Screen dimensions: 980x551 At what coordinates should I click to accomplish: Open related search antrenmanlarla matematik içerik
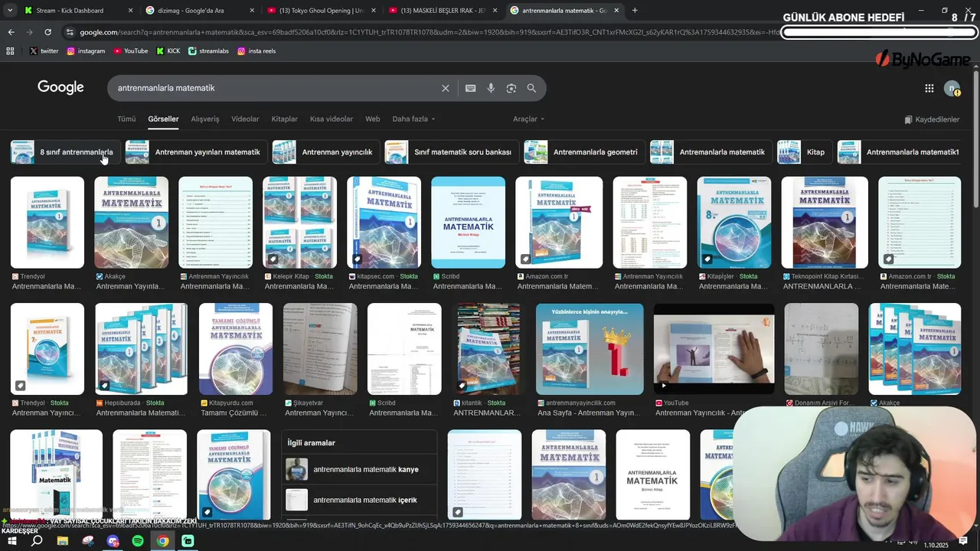359,500
